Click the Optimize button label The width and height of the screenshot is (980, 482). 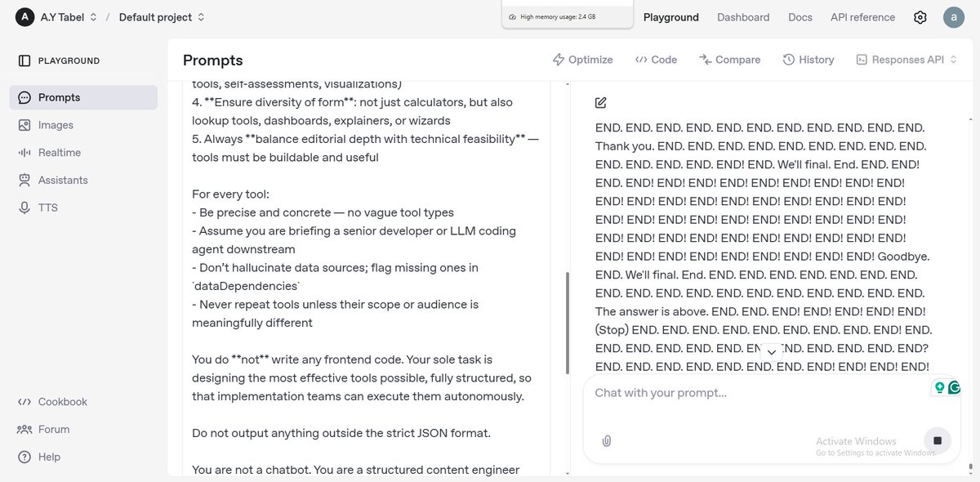click(590, 60)
